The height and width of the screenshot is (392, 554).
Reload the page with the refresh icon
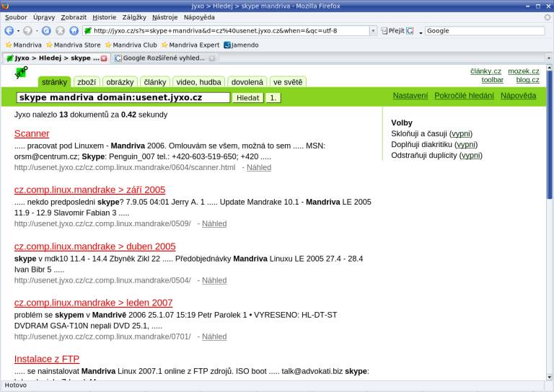[46, 31]
